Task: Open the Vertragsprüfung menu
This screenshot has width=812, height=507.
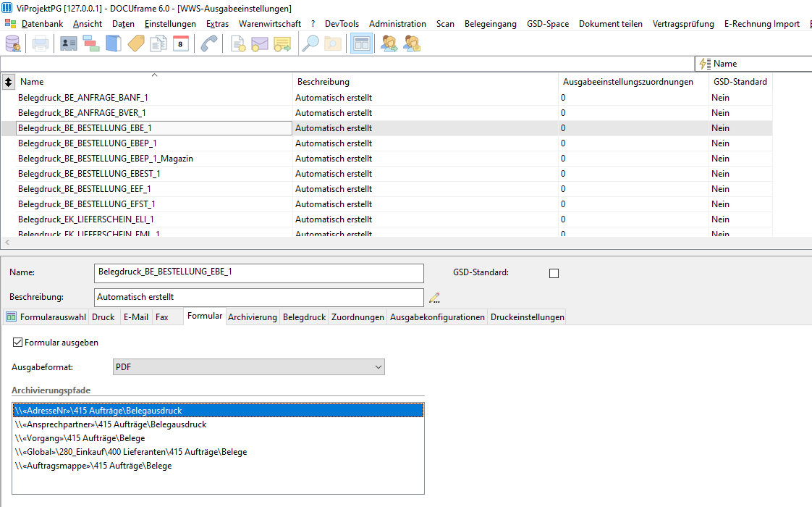Action: (x=683, y=24)
